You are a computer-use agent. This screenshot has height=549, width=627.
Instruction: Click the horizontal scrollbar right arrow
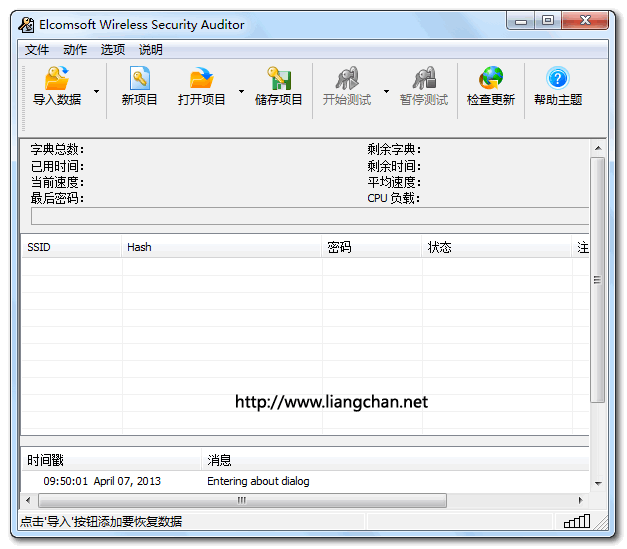tap(580, 500)
